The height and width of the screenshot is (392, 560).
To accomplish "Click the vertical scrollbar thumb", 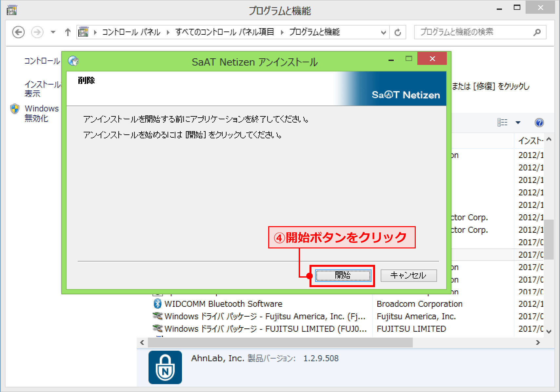I will tap(549, 240).
